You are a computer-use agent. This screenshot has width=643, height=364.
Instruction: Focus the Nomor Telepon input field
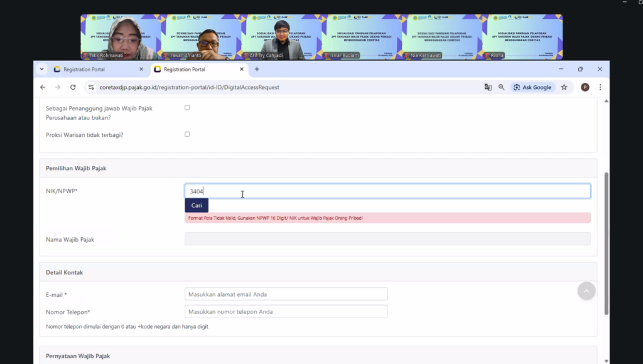(x=286, y=311)
